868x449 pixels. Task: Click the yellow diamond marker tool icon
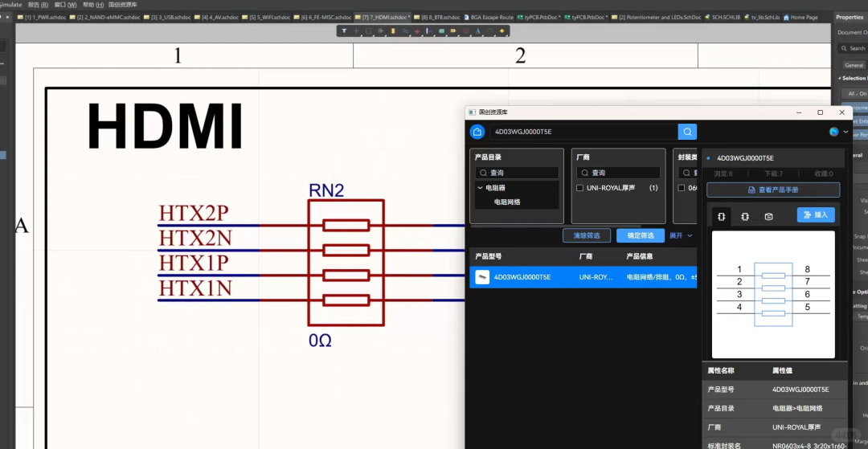point(502,31)
